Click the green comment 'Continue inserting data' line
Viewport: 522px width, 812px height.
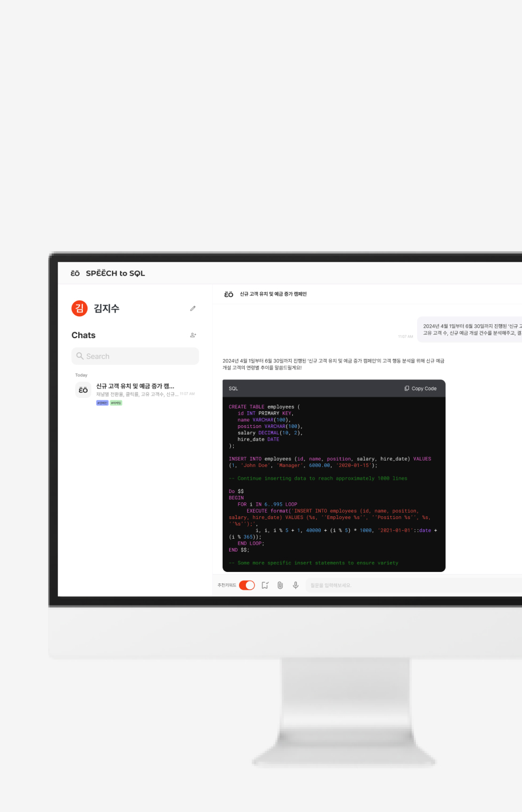[318, 478]
